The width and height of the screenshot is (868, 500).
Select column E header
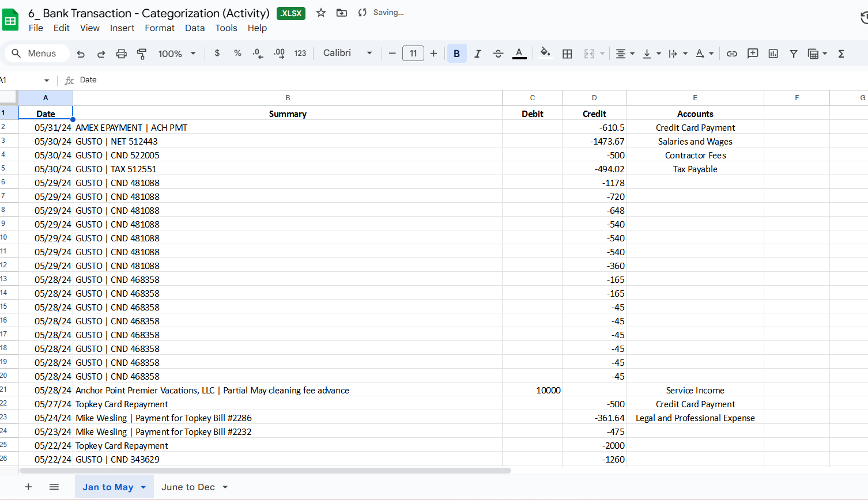click(x=695, y=98)
